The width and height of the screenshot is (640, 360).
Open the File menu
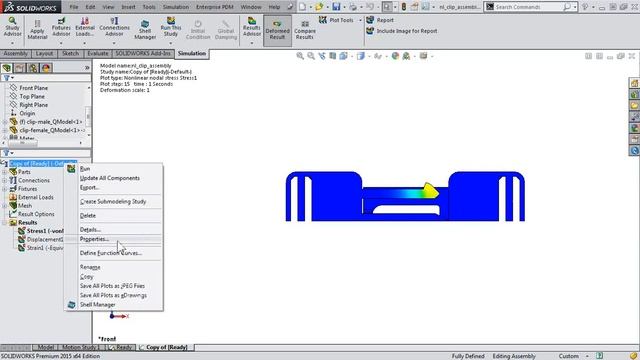tap(74, 7)
